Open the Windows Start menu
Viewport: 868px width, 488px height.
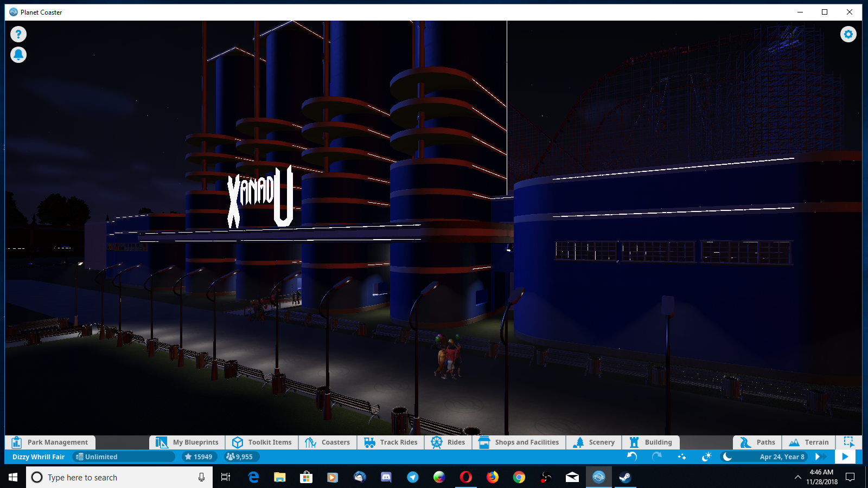tap(13, 477)
